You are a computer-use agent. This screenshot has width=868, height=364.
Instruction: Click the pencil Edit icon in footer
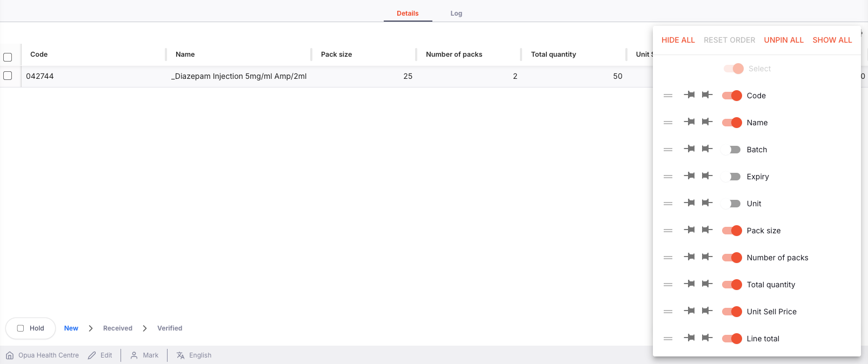(x=92, y=355)
